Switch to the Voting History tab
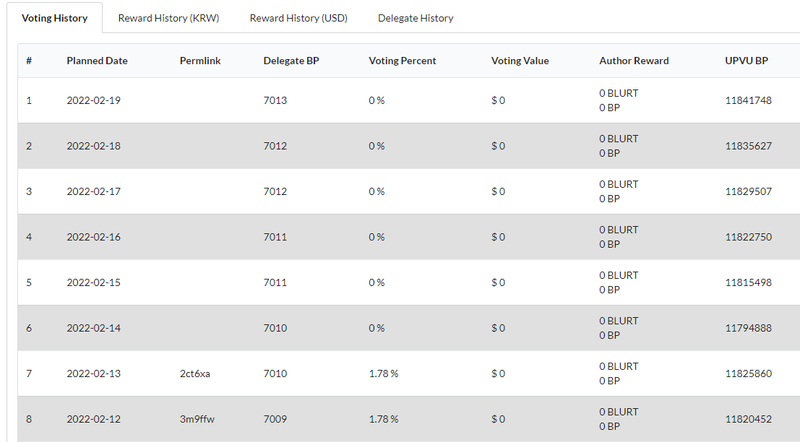Image resolution: width=800 pixels, height=442 pixels. tap(54, 18)
